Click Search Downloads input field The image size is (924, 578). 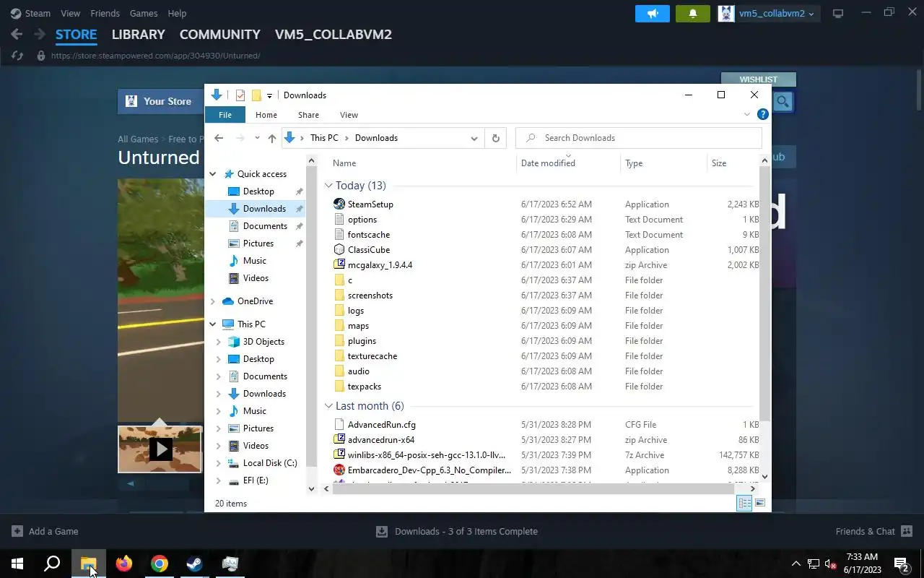pyautogui.click(x=639, y=138)
